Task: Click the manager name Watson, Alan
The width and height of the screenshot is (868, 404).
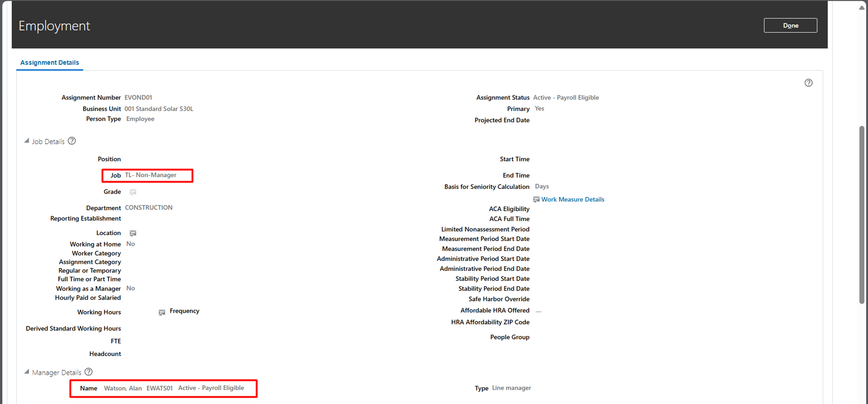Action: click(x=123, y=388)
